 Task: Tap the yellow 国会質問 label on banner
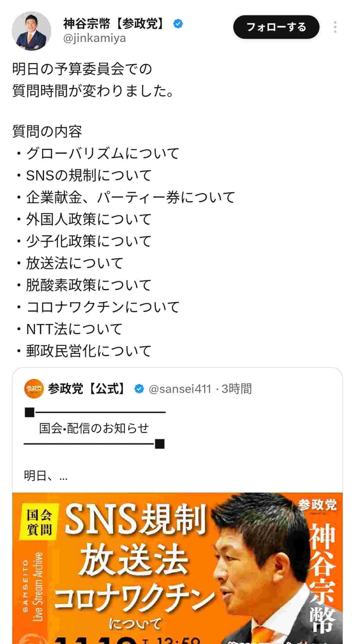pos(39,523)
